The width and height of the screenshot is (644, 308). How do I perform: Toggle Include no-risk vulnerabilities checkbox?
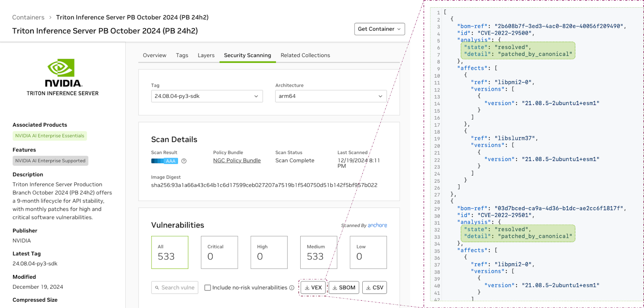point(208,287)
